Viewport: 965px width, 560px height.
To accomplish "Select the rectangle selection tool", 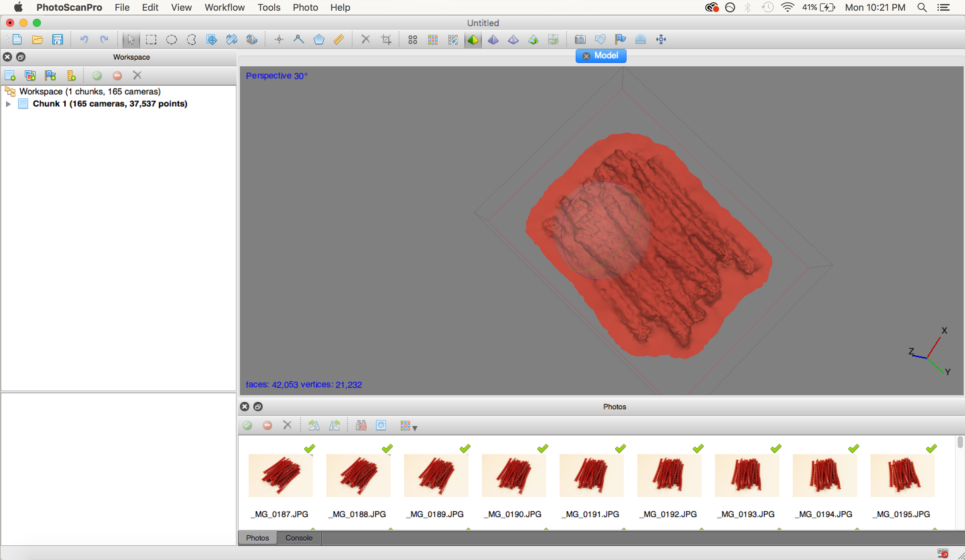I will point(151,40).
